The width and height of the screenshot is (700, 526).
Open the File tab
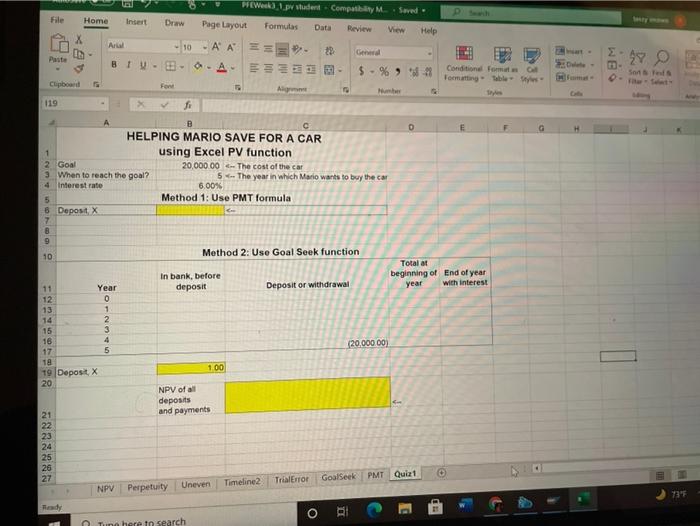coord(57,20)
